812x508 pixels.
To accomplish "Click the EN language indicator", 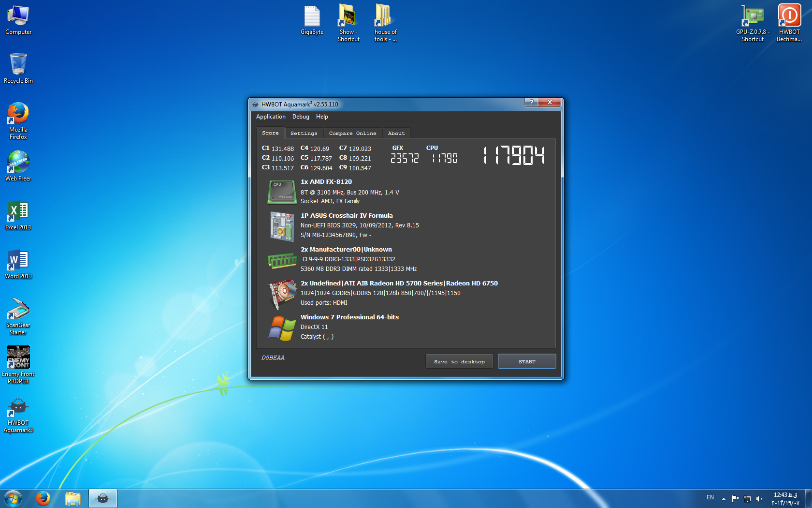I will coord(710,497).
